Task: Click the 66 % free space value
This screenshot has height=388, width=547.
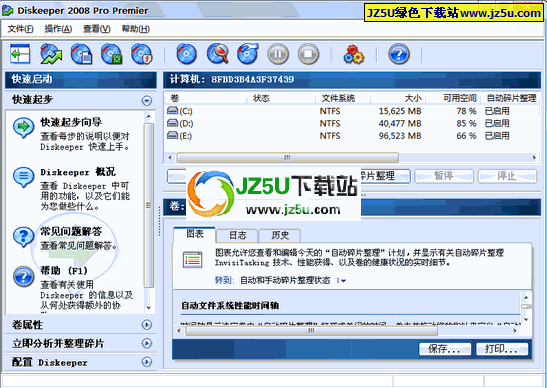Action: click(466, 136)
